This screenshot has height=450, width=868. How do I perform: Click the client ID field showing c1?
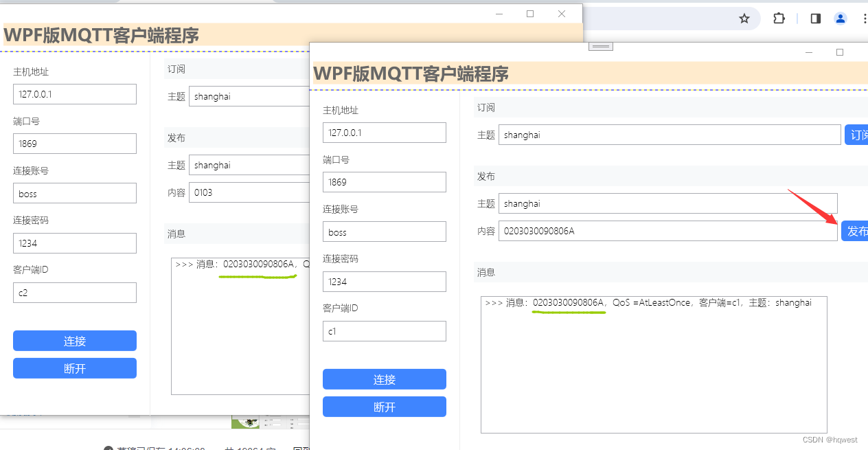tap(384, 330)
